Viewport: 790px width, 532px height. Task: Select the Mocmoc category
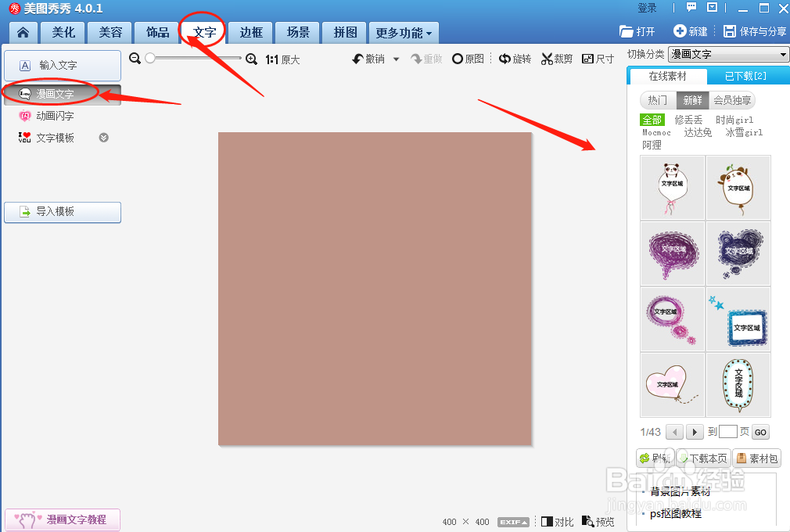tap(656, 132)
